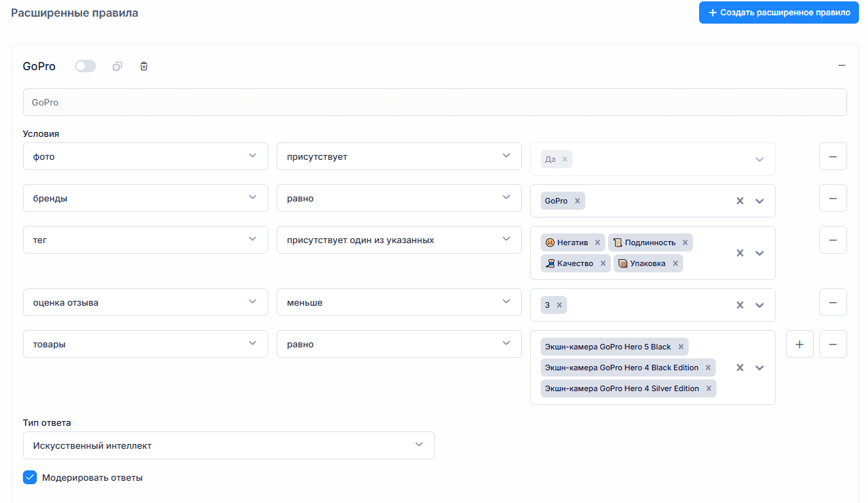The height and width of the screenshot is (503, 868).
Task: Click Создать расширенное правило button
Action: click(x=779, y=13)
